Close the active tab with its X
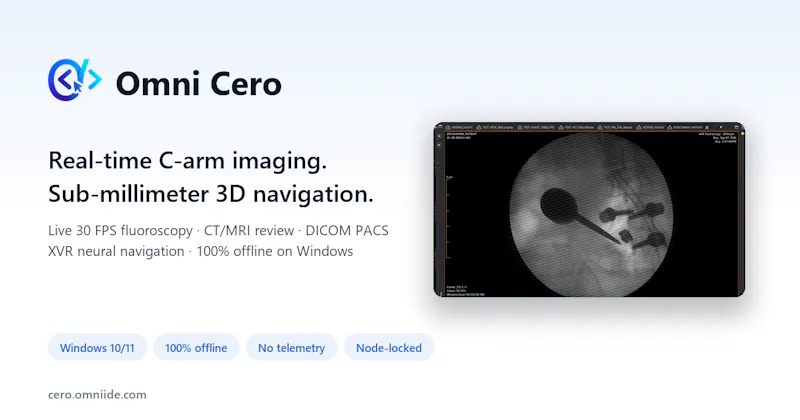Viewport: 800px width, 420px height. coord(707,128)
